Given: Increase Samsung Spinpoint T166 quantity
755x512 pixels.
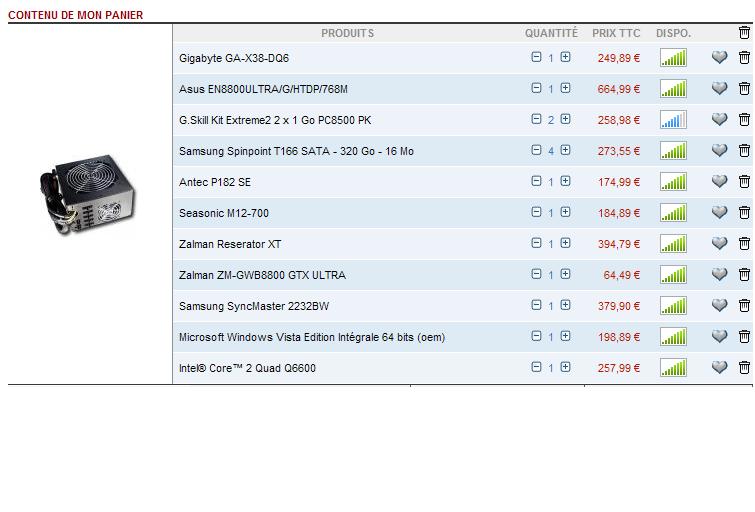Looking at the screenshot, I should tap(565, 150).
